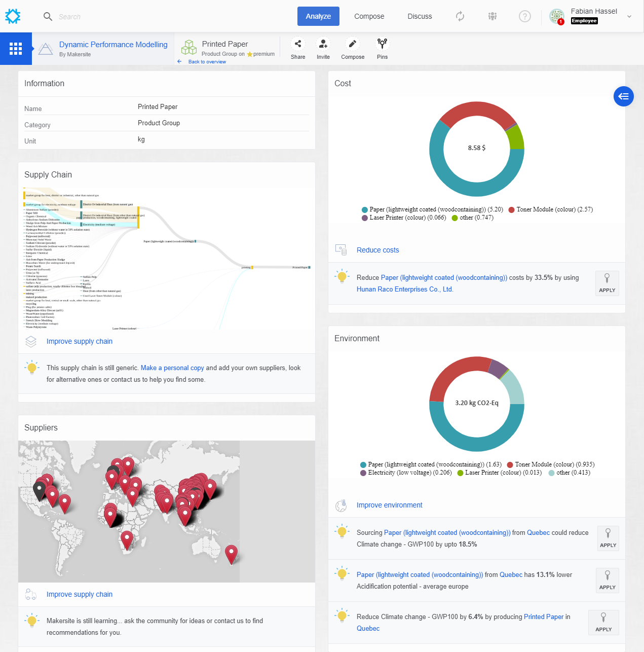Click Cost legend Laser Printer (colour) (0.066)

[x=404, y=218]
